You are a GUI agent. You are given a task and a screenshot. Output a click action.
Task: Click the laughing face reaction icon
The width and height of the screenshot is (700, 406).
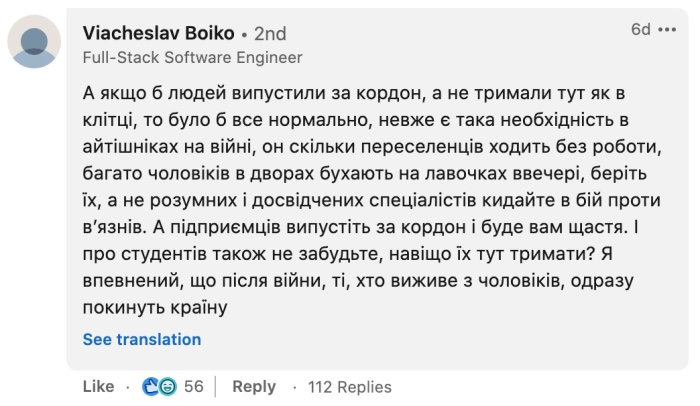coord(166,387)
